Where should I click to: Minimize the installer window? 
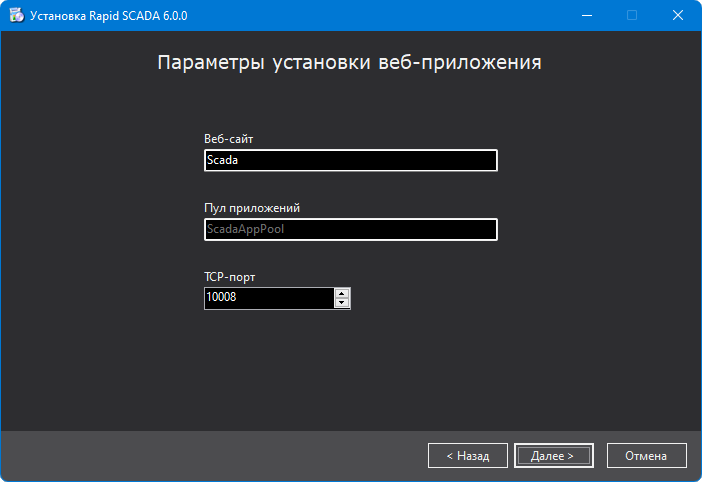pos(587,16)
